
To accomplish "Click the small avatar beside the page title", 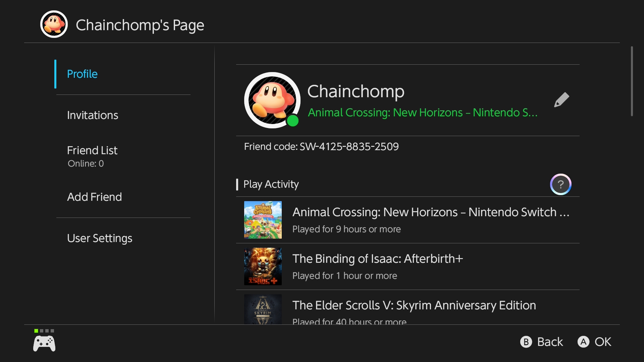I will 54,24.
